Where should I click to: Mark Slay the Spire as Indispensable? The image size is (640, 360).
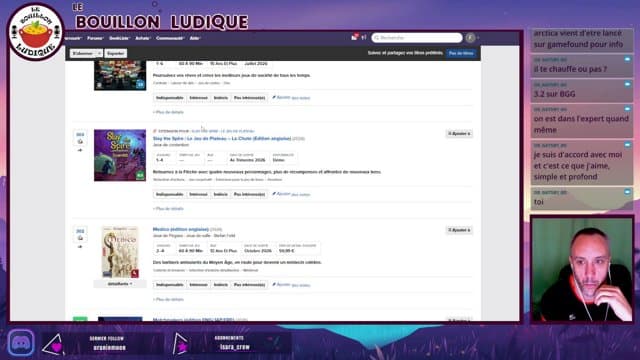point(169,194)
